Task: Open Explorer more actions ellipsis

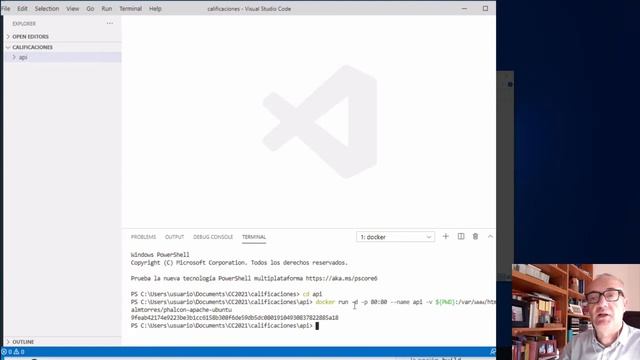Action: [110, 23]
